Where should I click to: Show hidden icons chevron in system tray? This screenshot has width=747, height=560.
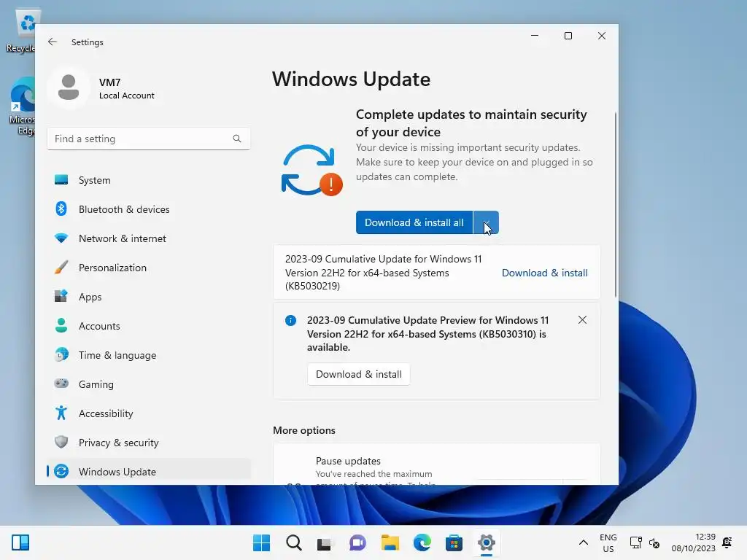583,542
